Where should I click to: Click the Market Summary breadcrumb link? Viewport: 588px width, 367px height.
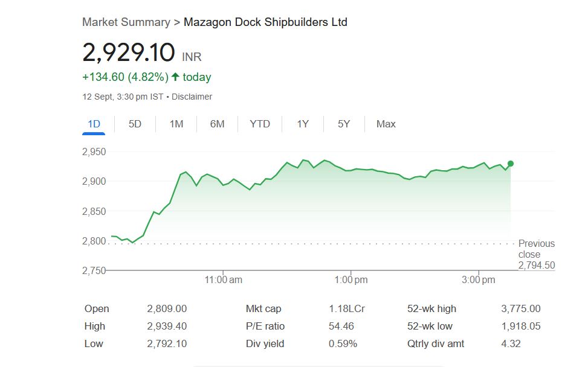tap(126, 22)
